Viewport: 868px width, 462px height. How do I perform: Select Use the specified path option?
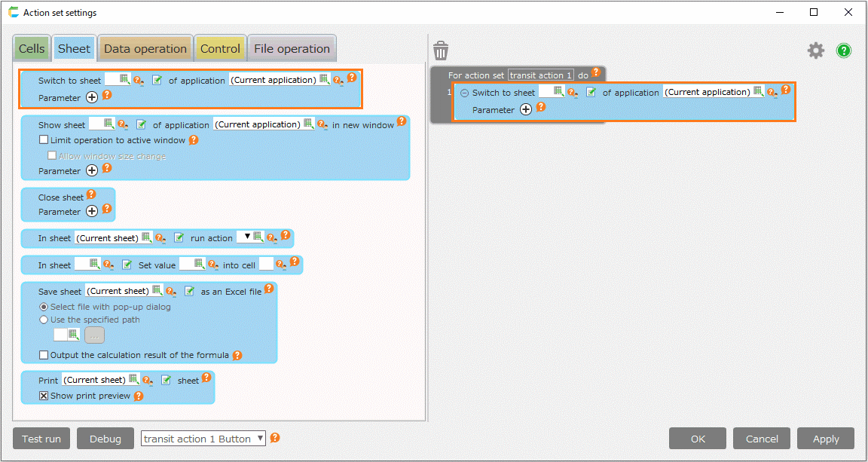tap(44, 320)
